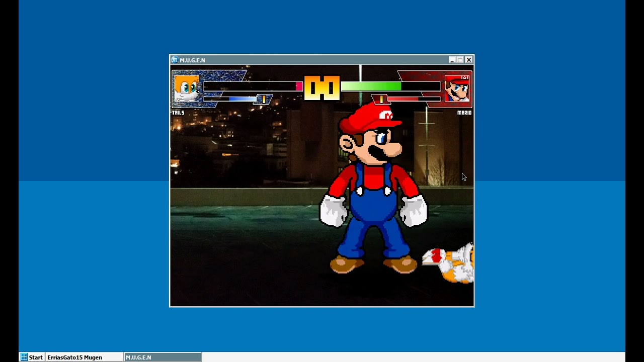Select the M.U.G.E.N taskbar button
Viewport: 644px width, 362px height.
163,357
